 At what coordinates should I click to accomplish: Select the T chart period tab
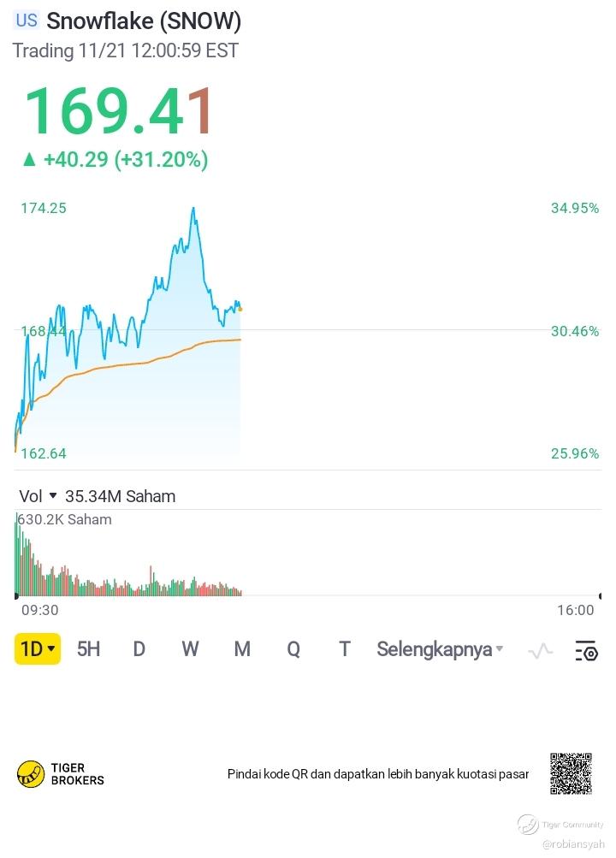(345, 649)
